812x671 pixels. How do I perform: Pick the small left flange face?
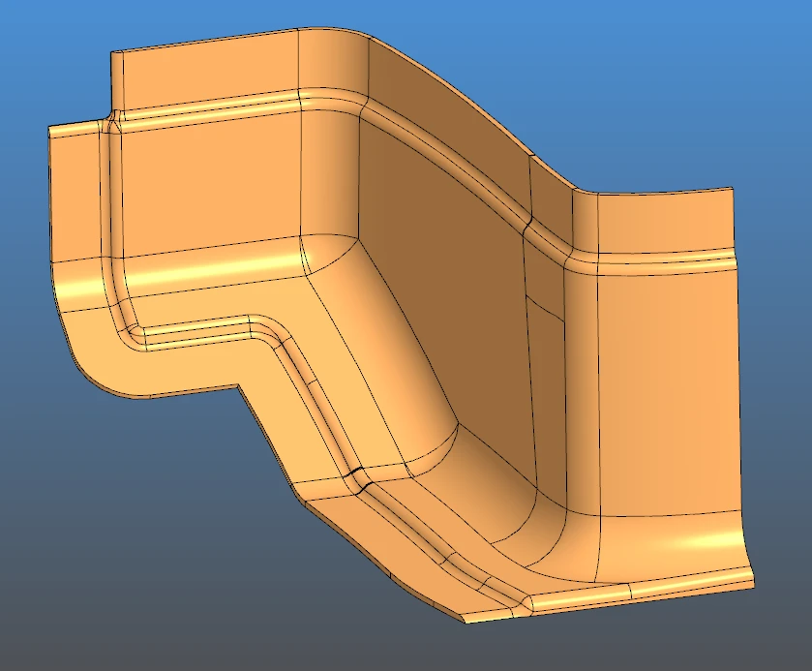coord(74,194)
